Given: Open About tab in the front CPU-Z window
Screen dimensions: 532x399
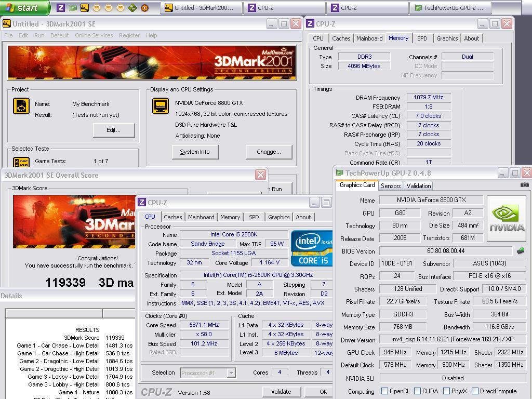Looking at the screenshot, I should click(x=303, y=217).
